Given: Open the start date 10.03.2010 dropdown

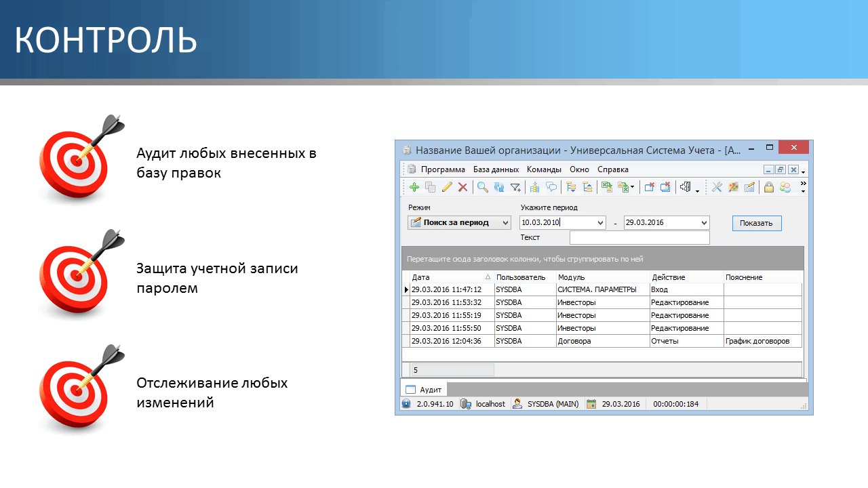Looking at the screenshot, I should coord(600,223).
